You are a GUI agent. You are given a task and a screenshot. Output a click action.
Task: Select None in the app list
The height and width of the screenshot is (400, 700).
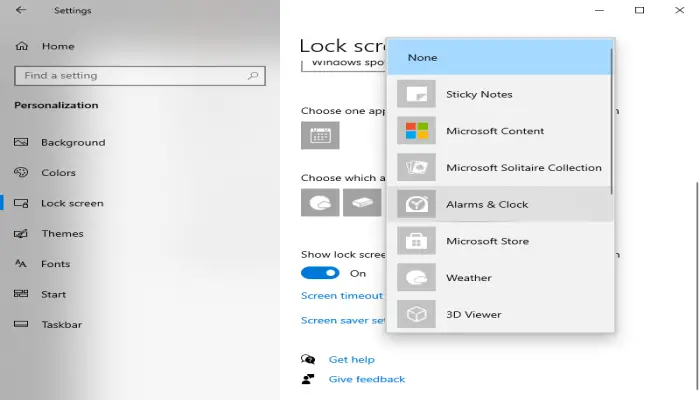pyautogui.click(x=500, y=57)
